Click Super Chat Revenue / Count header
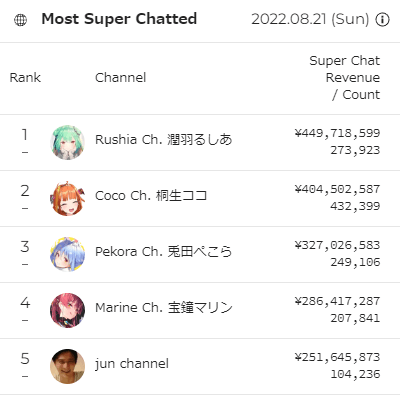This screenshot has width=400, height=395. [x=345, y=78]
